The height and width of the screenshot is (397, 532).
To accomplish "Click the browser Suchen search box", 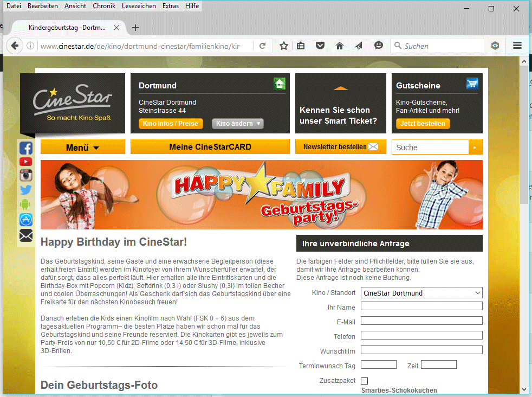I will point(437,46).
